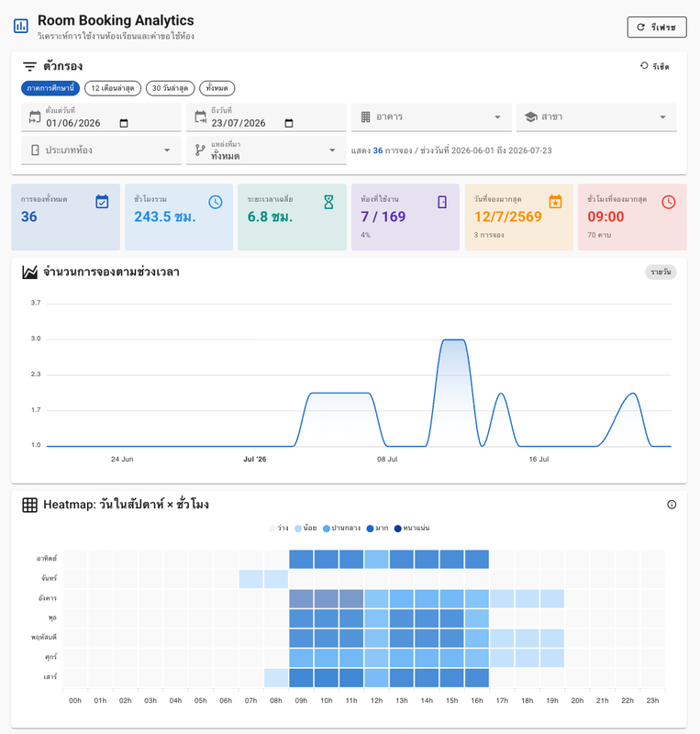
Task: Click the arrow of the ประเภทห้อง dropdown
Action: [x=167, y=150]
